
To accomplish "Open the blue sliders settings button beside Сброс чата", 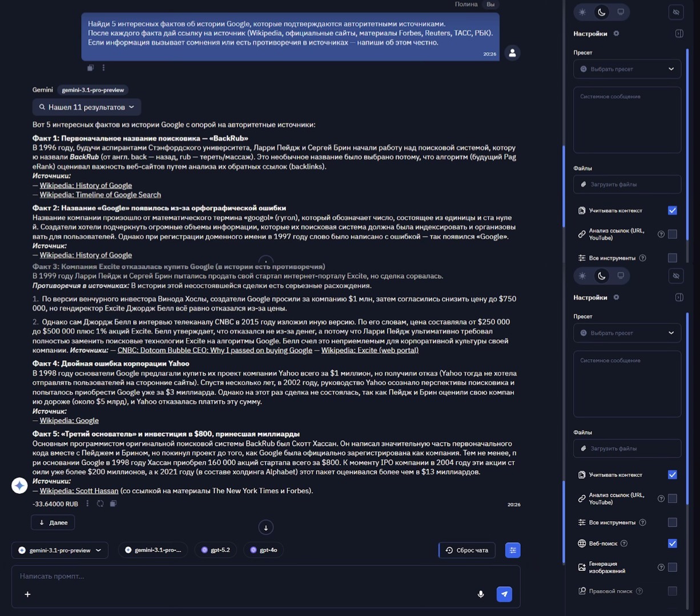I will pyautogui.click(x=513, y=550).
